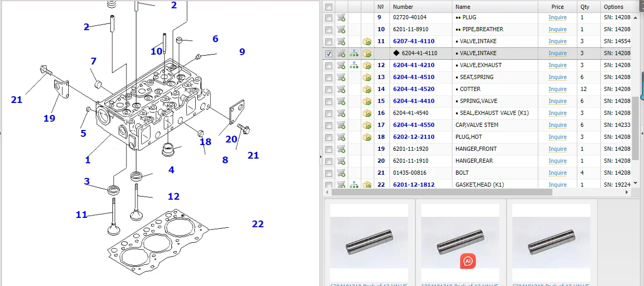Add HANGER,FRONT to cart
Viewport: 644px width, 286px height.
click(x=341, y=149)
